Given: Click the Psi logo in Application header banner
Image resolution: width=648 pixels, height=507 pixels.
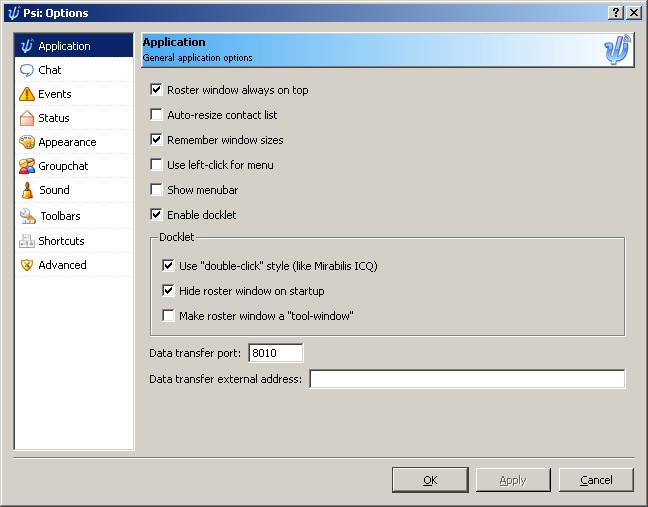Looking at the screenshot, I should [x=617, y=50].
